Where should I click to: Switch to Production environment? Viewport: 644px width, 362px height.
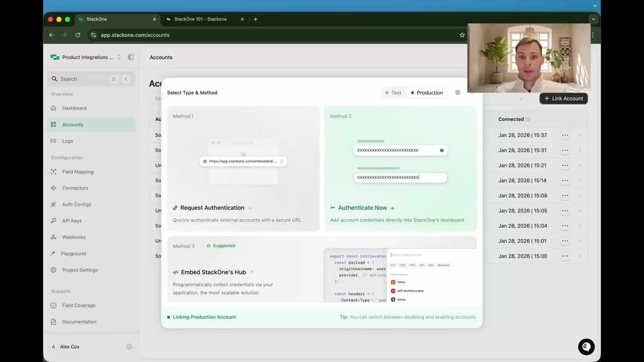pos(427,93)
